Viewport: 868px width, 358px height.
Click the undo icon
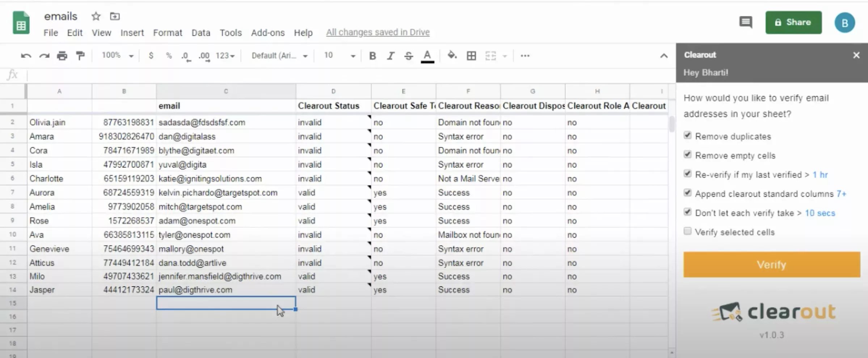(26, 56)
